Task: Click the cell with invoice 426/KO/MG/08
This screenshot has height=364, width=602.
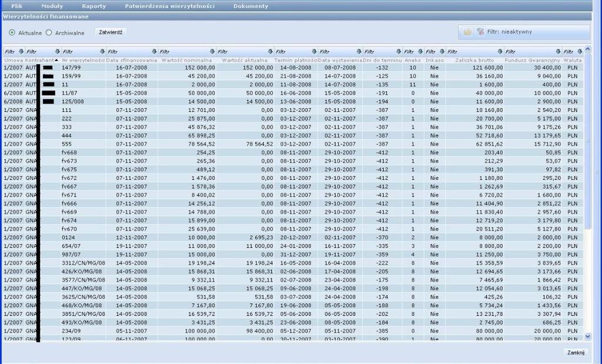Action: coord(83,272)
